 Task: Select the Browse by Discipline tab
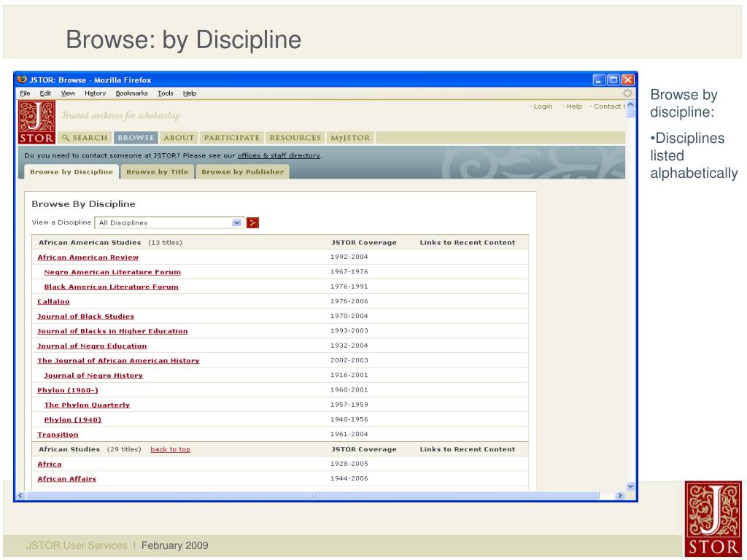[71, 172]
